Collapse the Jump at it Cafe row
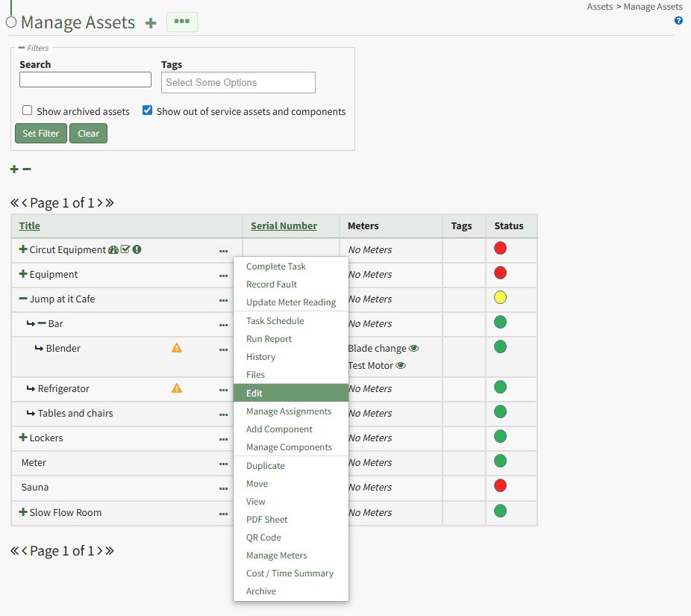The image size is (691, 616). coord(23,299)
